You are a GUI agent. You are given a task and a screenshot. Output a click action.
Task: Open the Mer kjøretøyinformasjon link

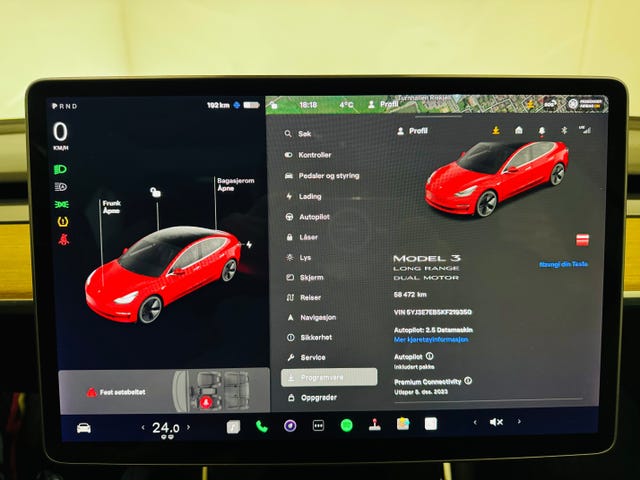(431, 340)
